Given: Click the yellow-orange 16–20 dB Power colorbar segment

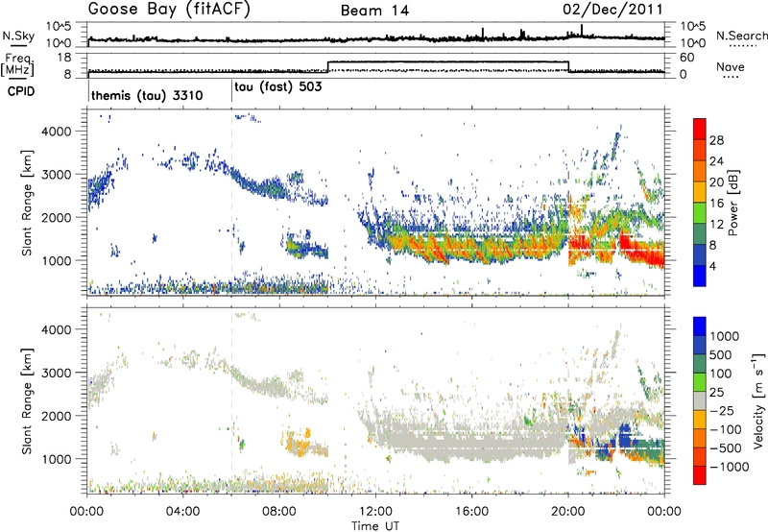Looking at the screenshot, I should [700, 191].
